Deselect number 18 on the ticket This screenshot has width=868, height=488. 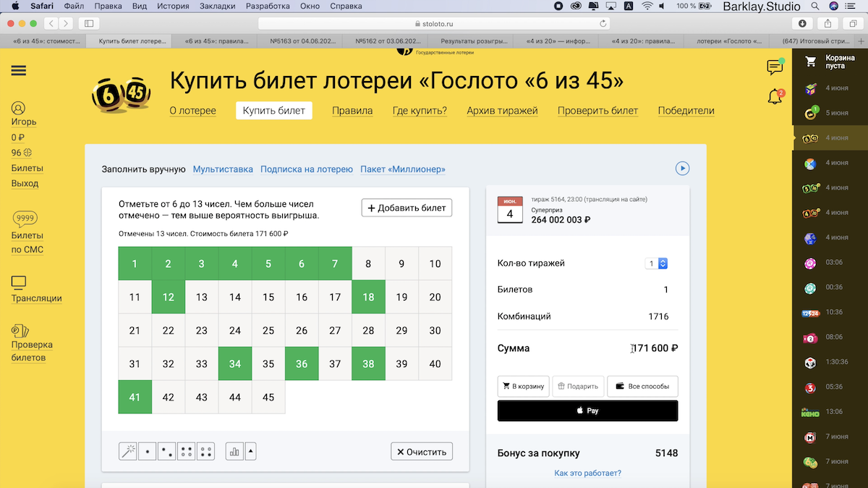368,297
